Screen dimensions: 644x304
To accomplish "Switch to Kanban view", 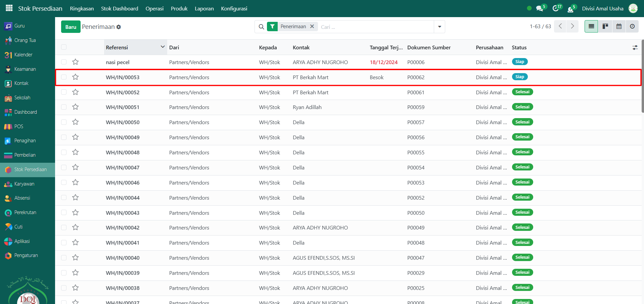I will click(x=605, y=27).
